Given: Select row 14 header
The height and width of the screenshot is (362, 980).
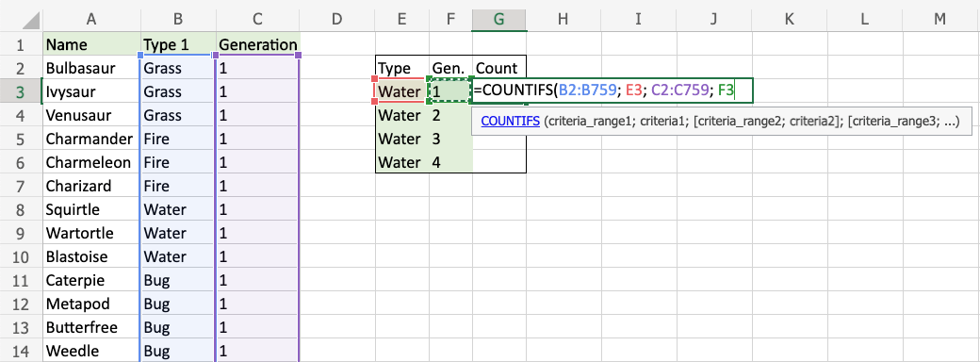Looking at the screenshot, I should tap(20, 351).
